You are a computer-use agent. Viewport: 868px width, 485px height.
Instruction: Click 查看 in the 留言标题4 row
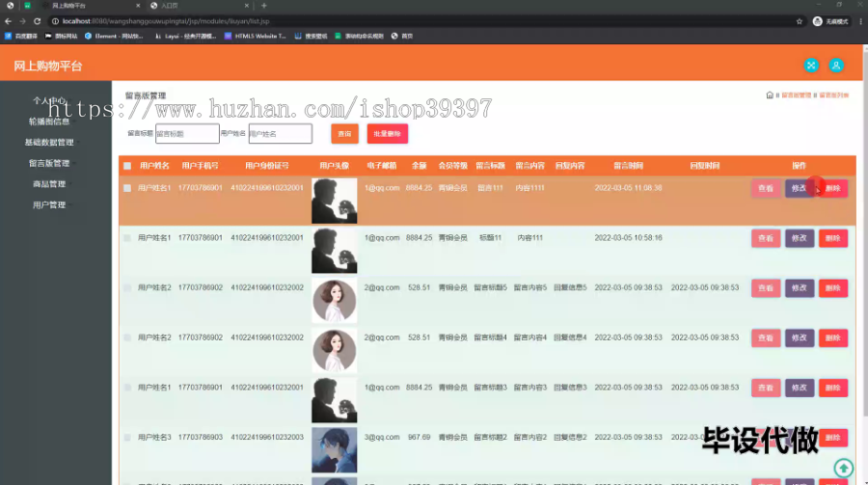[x=766, y=337]
